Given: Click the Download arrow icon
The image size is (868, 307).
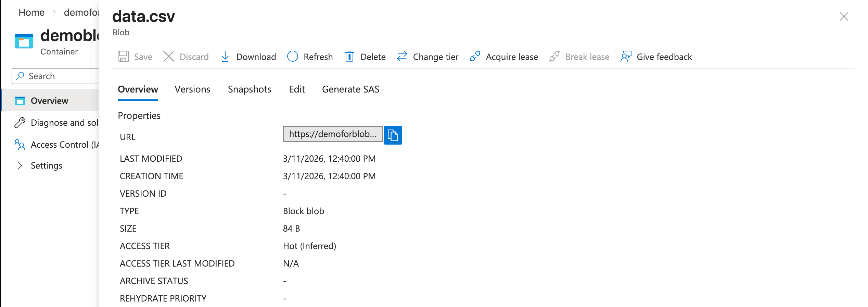Looking at the screenshot, I should (x=225, y=56).
